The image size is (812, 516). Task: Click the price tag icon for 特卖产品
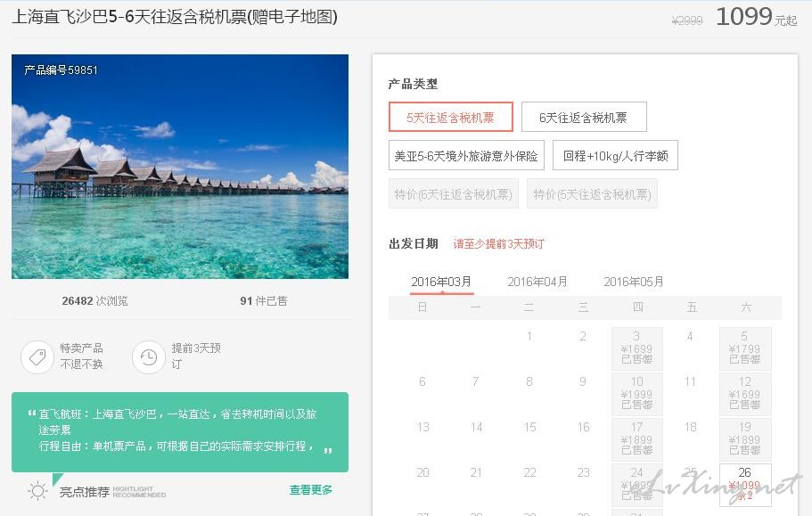[x=37, y=357]
